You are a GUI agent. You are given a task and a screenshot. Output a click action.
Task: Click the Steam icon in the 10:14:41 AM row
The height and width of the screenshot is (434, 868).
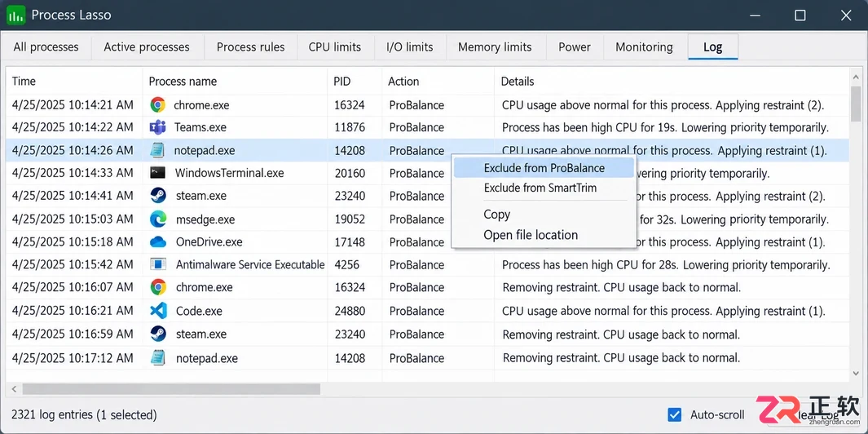pyautogui.click(x=158, y=196)
